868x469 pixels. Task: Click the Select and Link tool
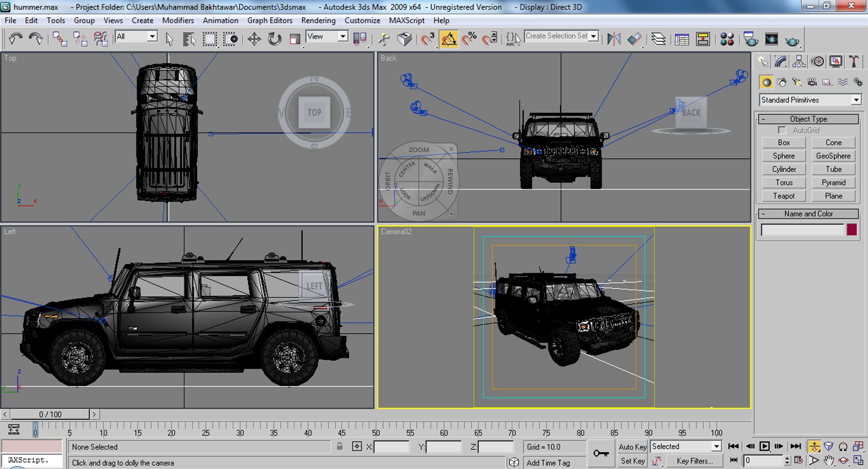click(60, 39)
